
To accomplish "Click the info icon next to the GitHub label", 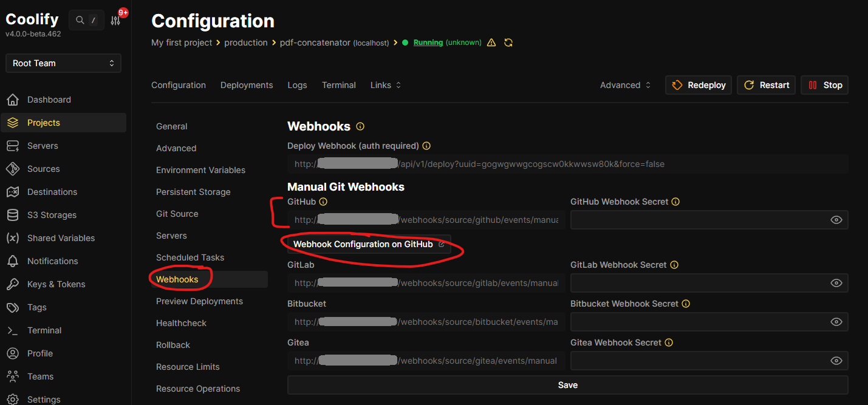I will coord(323,202).
